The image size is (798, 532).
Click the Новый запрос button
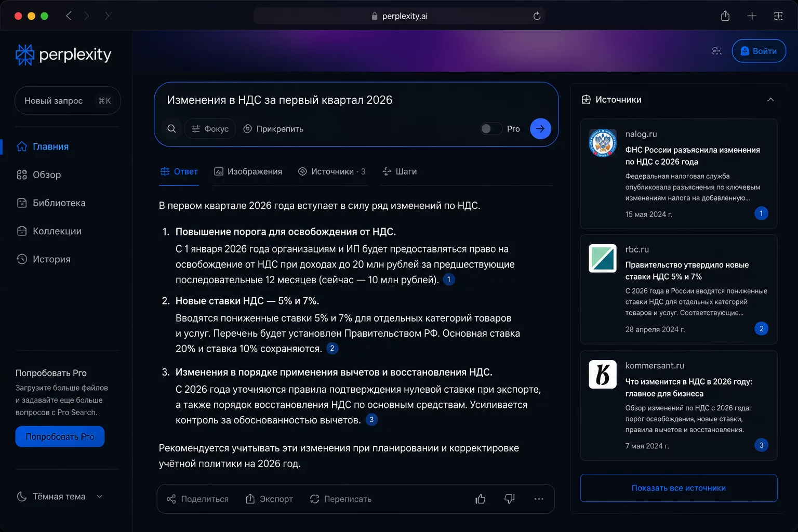point(68,100)
